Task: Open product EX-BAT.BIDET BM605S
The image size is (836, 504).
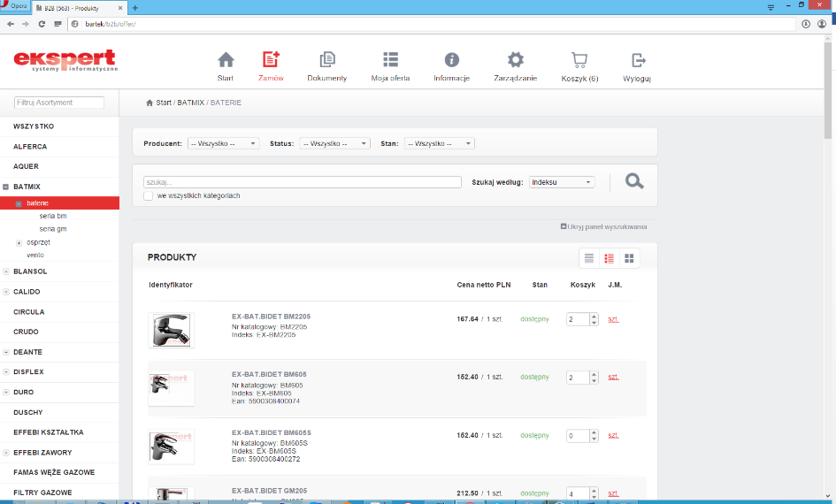Action: coord(272,432)
